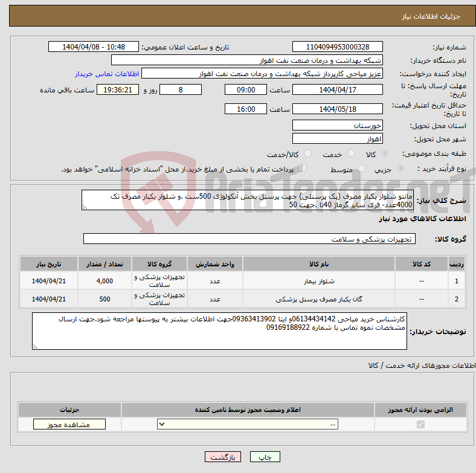Click the date cell in the شلوار بیمار row
This screenshot has width=476, height=473.
[48, 281]
